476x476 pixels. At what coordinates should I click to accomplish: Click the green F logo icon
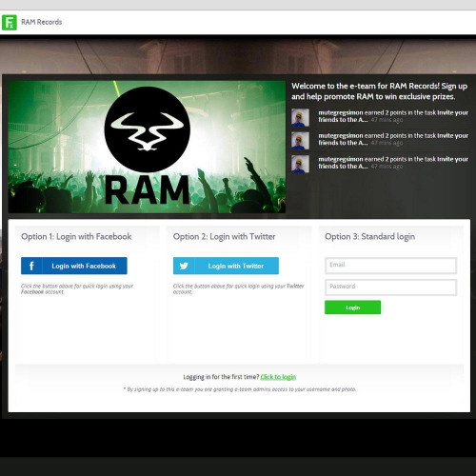point(10,22)
